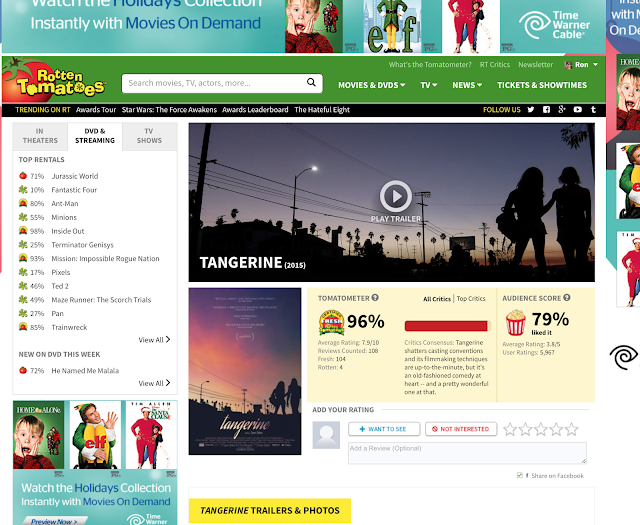This screenshot has height=525, width=640.
Task: Click the second rating star
Action: click(x=525, y=429)
